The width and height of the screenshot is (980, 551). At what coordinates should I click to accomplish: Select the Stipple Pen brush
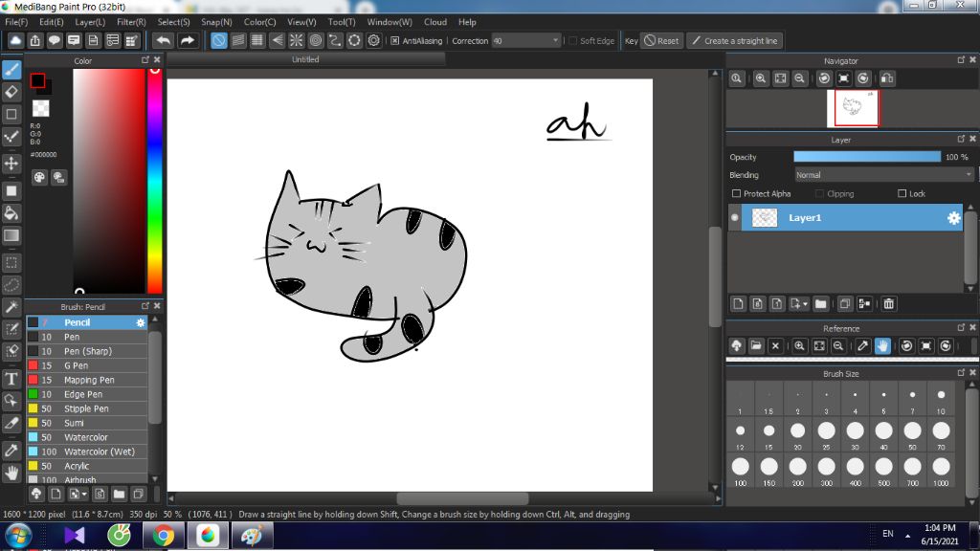(x=87, y=408)
